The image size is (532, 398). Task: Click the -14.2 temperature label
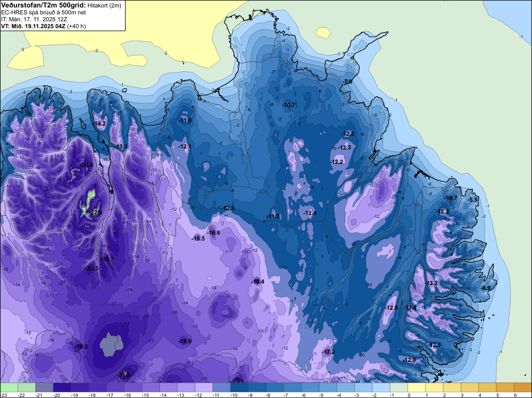coord(99,124)
